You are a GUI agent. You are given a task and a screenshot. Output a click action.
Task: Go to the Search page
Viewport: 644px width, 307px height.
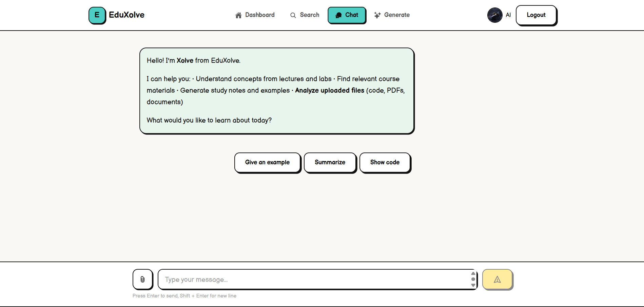(305, 15)
